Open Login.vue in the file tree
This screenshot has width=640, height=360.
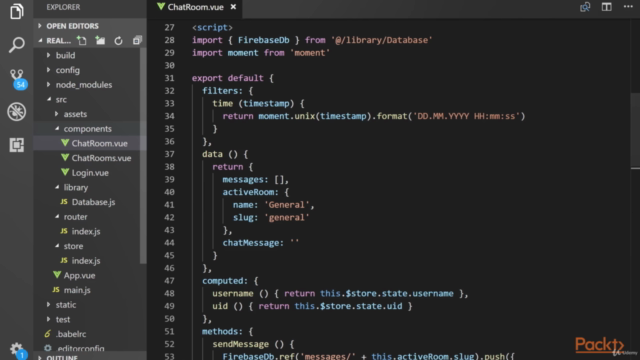90,173
